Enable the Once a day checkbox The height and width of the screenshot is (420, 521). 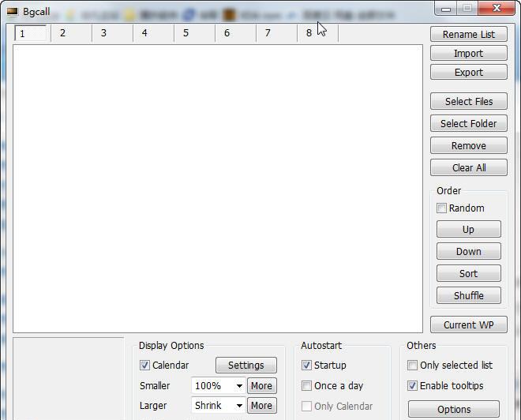tap(307, 386)
